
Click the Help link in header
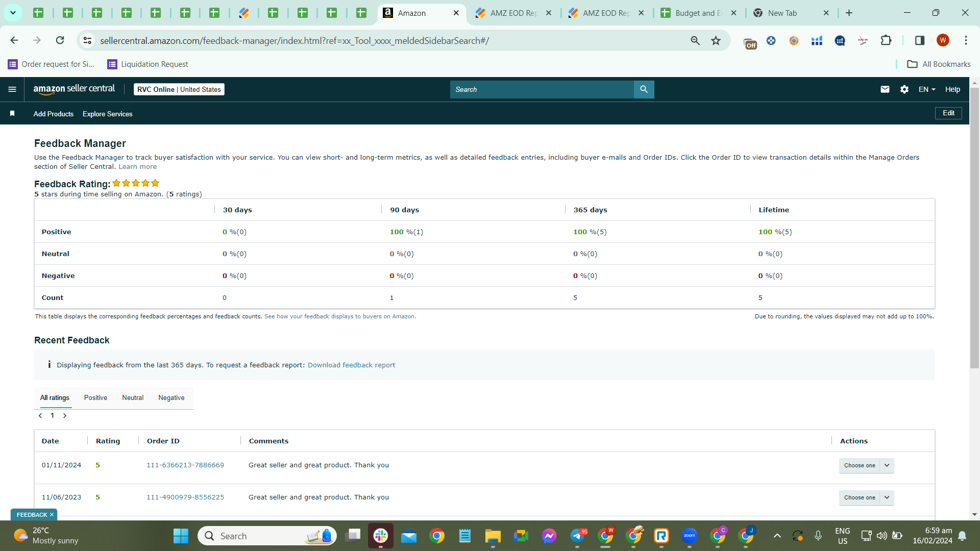click(952, 89)
